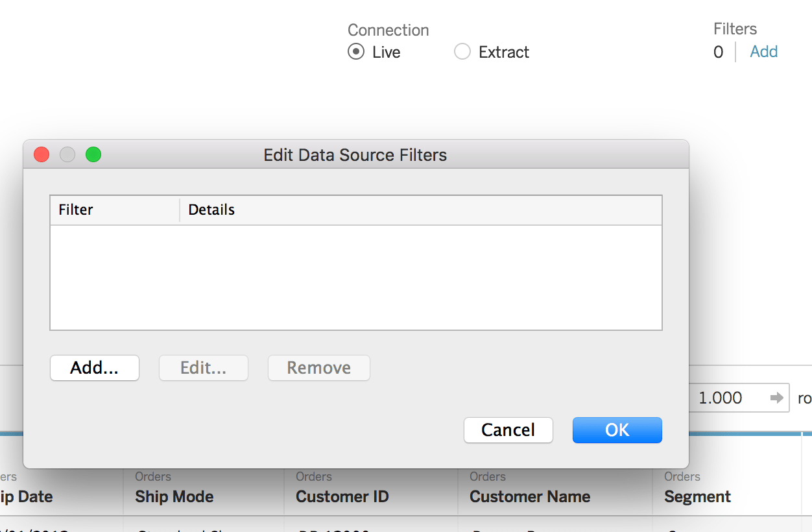Cancel the data source filters dialog

(x=508, y=430)
